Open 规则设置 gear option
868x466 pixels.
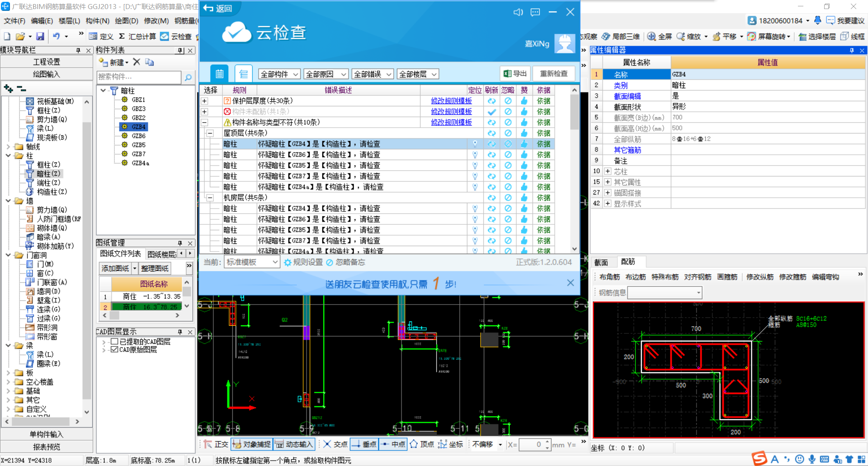(x=303, y=262)
